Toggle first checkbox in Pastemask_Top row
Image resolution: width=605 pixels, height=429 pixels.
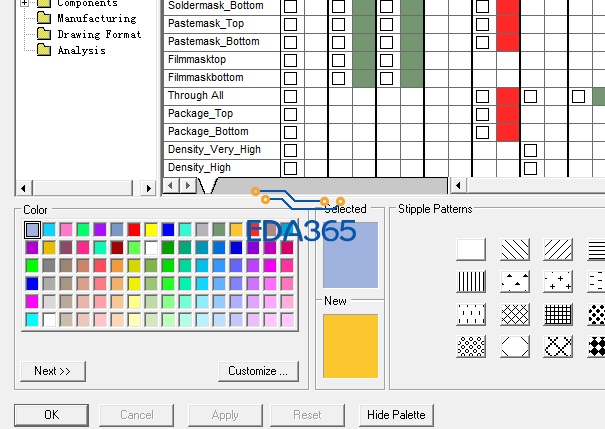point(290,24)
